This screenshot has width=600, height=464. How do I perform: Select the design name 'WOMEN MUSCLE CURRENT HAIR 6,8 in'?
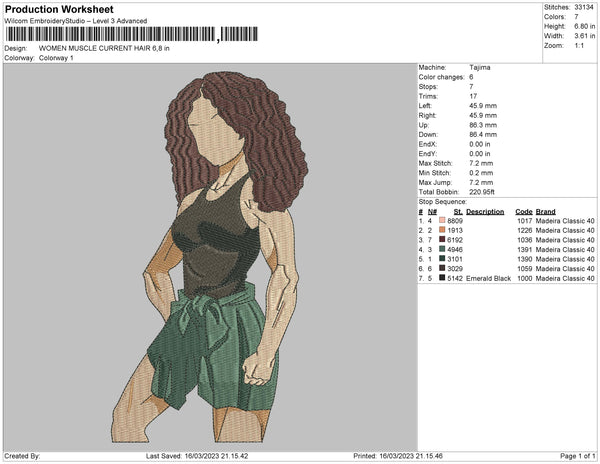click(x=104, y=48)
